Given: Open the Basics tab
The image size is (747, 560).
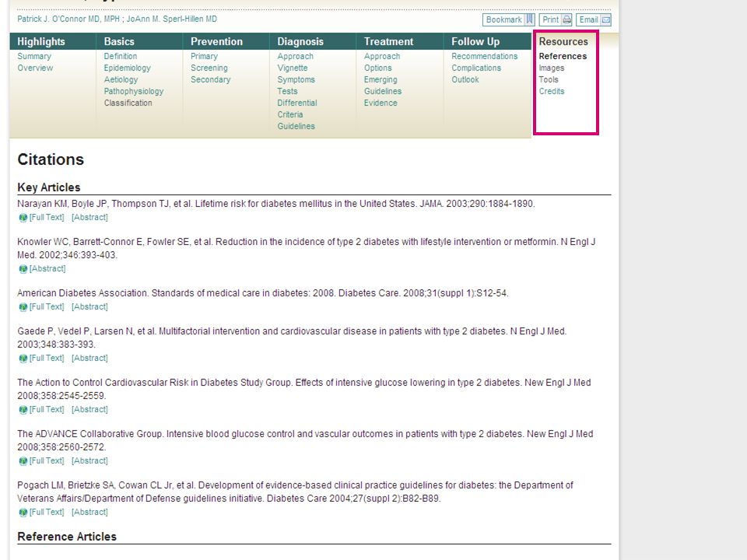Looking at the screenshot, I should tap(119, 41).
